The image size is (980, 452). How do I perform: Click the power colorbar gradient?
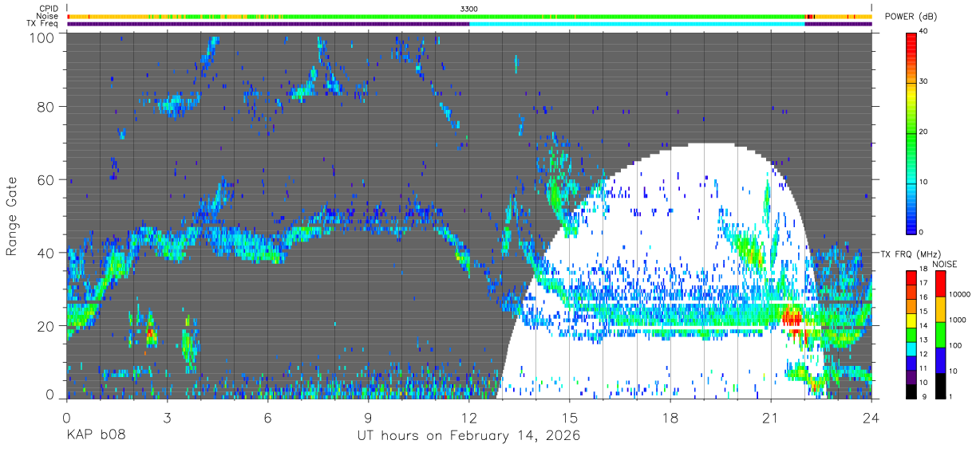(912, 132)
